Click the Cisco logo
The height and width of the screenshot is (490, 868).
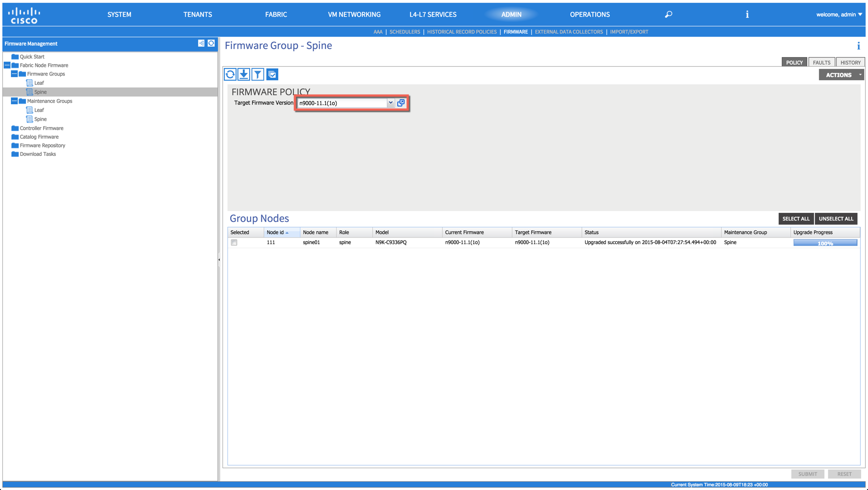[x=24, y=15]
